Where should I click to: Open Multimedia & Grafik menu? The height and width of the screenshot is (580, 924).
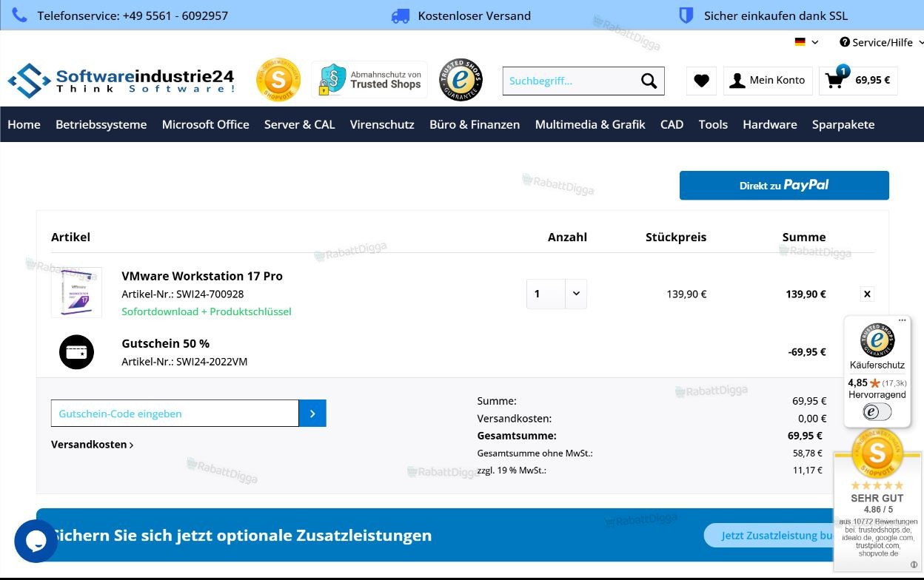click(x=590, y=124)
